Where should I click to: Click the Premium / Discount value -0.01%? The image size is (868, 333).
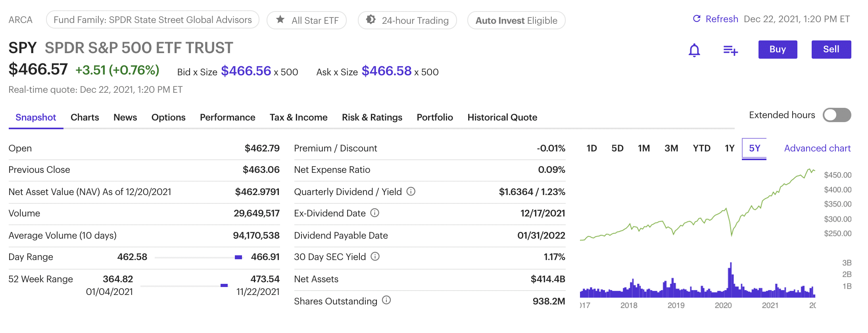point(551,148)
